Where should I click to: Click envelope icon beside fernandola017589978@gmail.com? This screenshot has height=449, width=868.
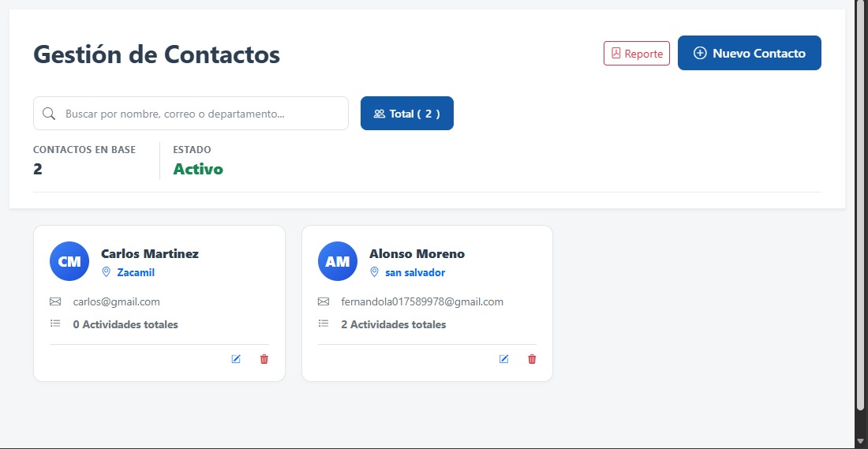tap(324, 301)
